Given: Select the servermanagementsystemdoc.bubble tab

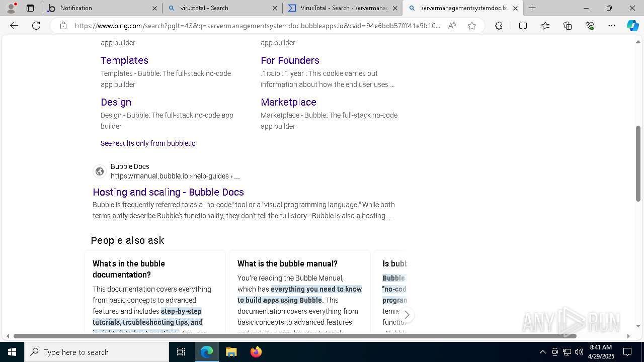Looking at the screenshot, I should [463, 8].
